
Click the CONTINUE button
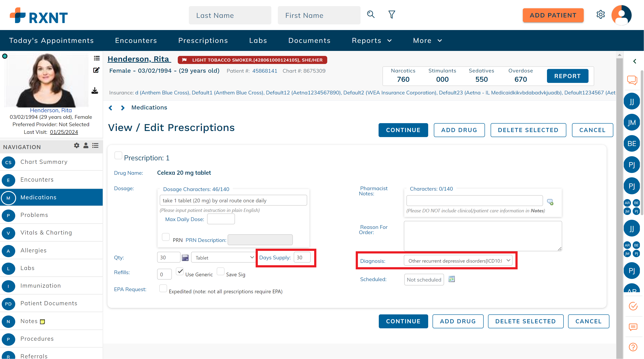click(x=403, y=130)
